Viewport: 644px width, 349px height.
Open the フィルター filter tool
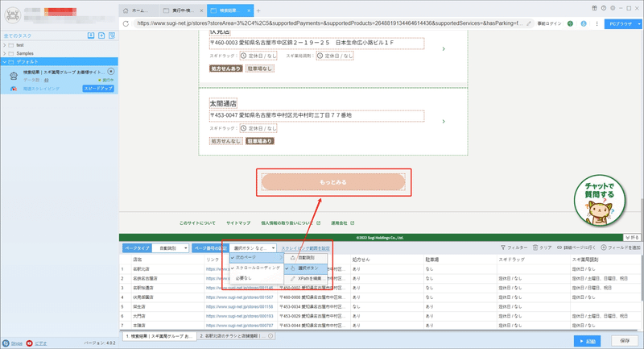coord(514,247)
